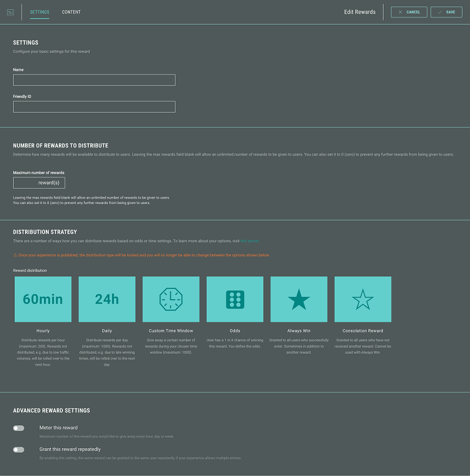
Task: Select the Hourly 60min distribution tile
Action: pos(43,299)
